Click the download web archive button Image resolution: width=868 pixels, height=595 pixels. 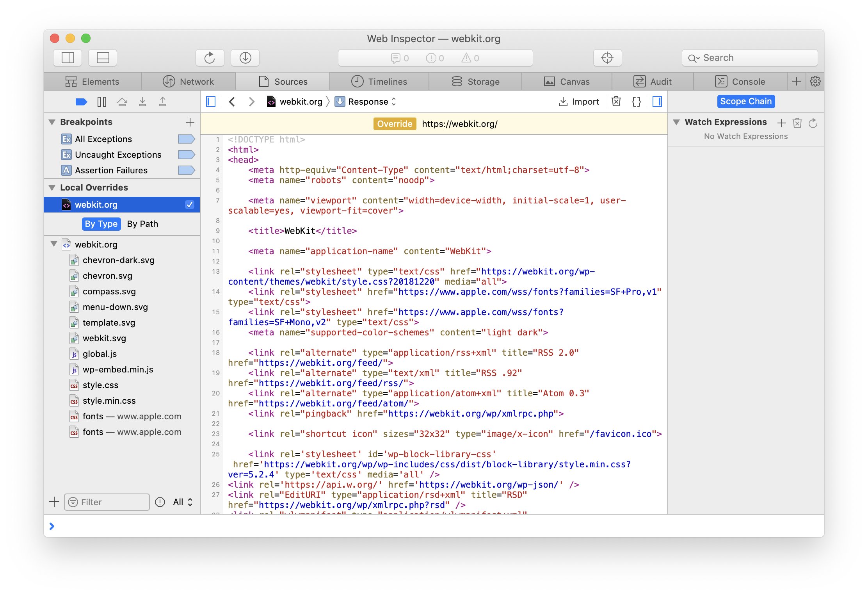(245, 58)
